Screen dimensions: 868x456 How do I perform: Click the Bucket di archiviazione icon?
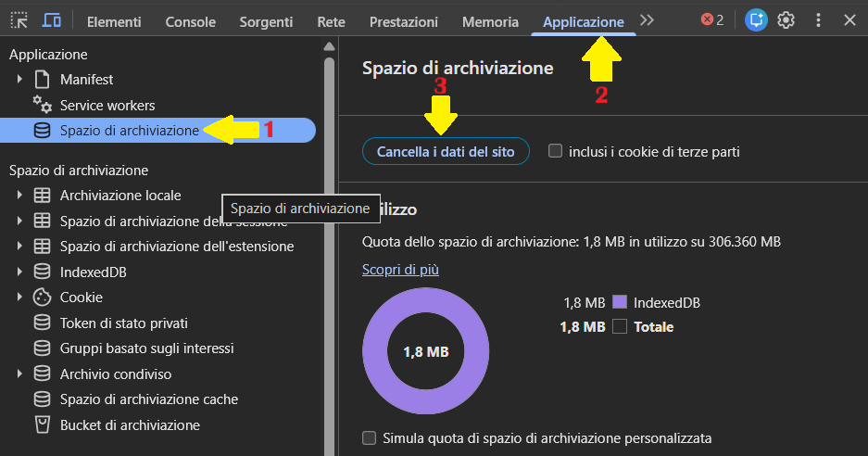pos(42,425)
